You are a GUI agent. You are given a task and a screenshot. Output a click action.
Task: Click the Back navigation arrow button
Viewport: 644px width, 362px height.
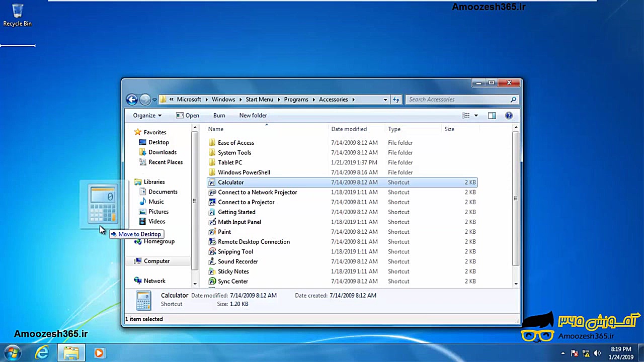[x=132, y=100]
